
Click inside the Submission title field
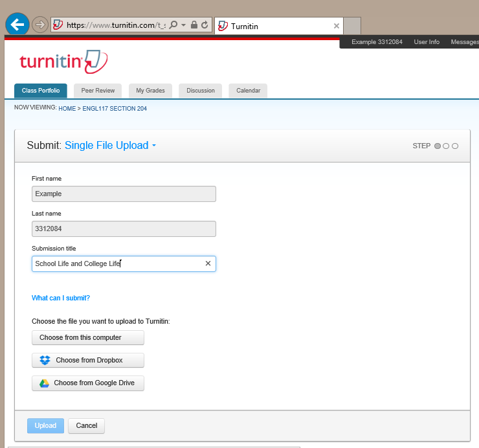click(117, 263)
